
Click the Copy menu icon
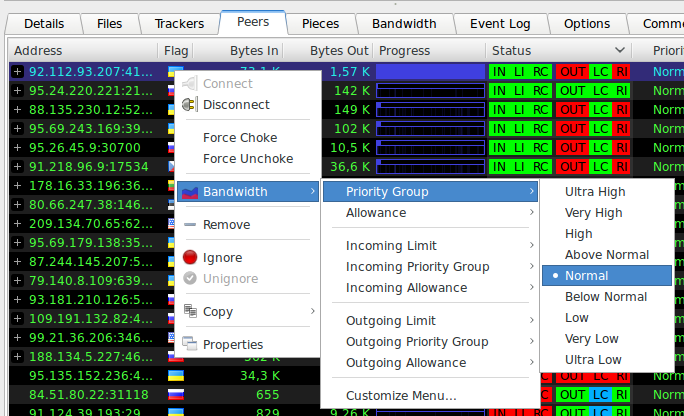click(x=190, y=311)
